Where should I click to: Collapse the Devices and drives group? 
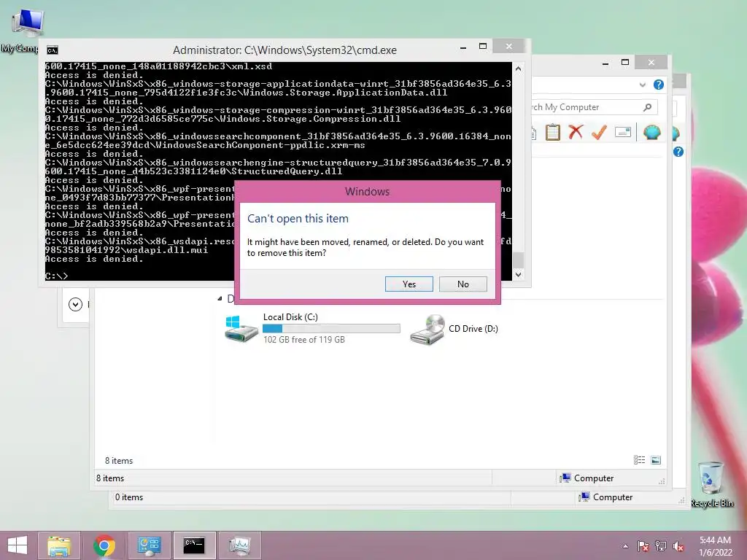click(x=220, y=298)
